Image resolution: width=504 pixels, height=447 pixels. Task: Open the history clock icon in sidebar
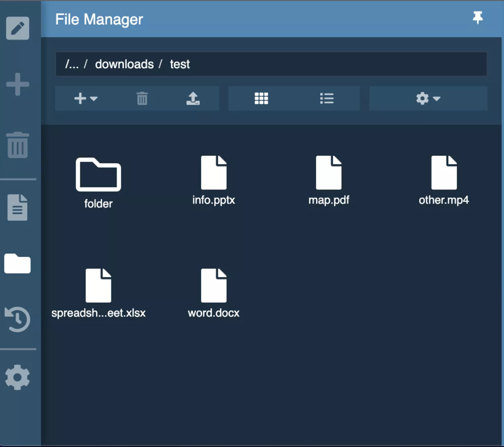pyautogui.click(x=17, y=319)
